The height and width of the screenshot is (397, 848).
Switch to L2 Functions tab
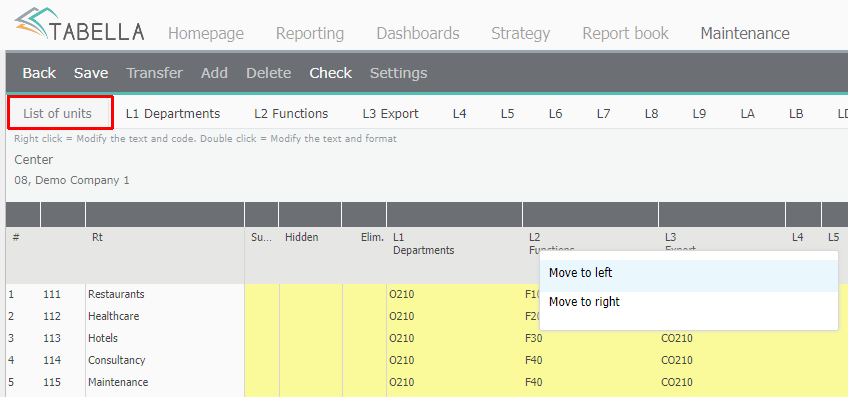291,114
